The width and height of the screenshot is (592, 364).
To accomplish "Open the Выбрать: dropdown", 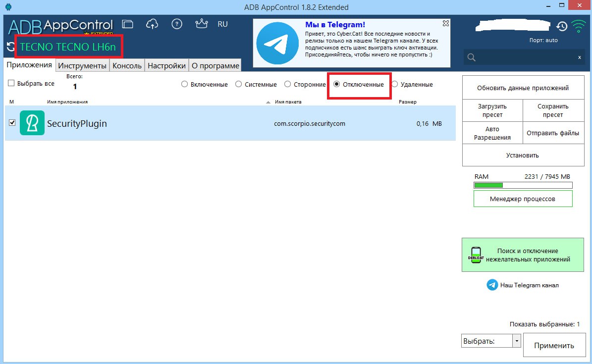I will click(491, 341).
